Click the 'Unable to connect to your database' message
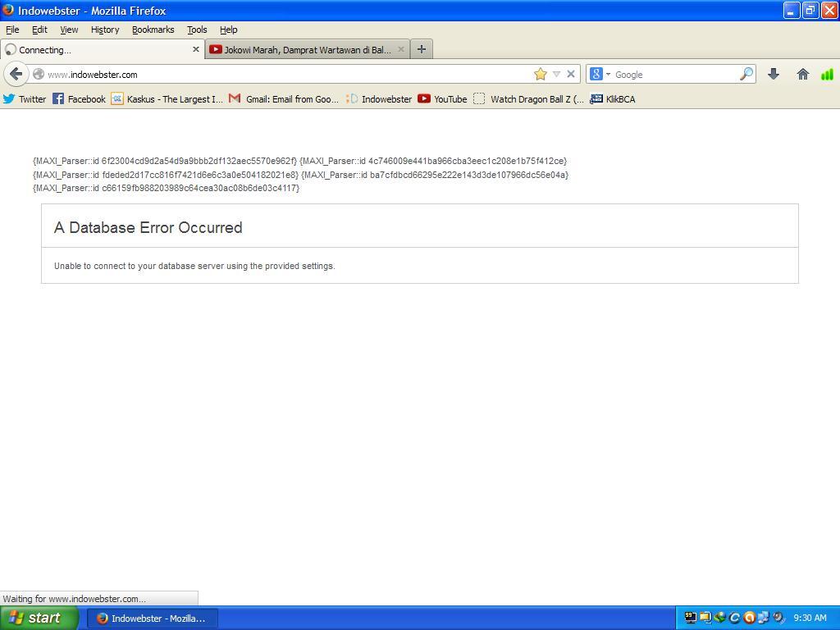This screenshot has width=840, height=630. pos(194,266)
